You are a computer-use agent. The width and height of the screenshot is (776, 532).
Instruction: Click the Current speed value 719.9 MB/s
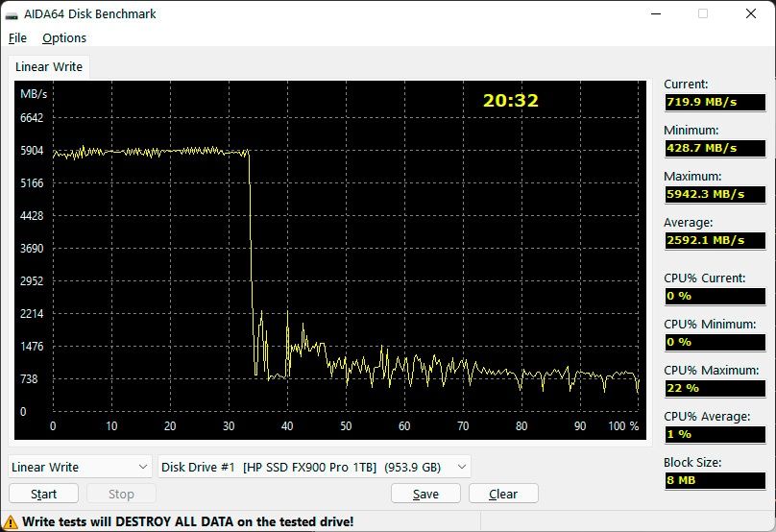pyautogui.click(x=715, y=102)
